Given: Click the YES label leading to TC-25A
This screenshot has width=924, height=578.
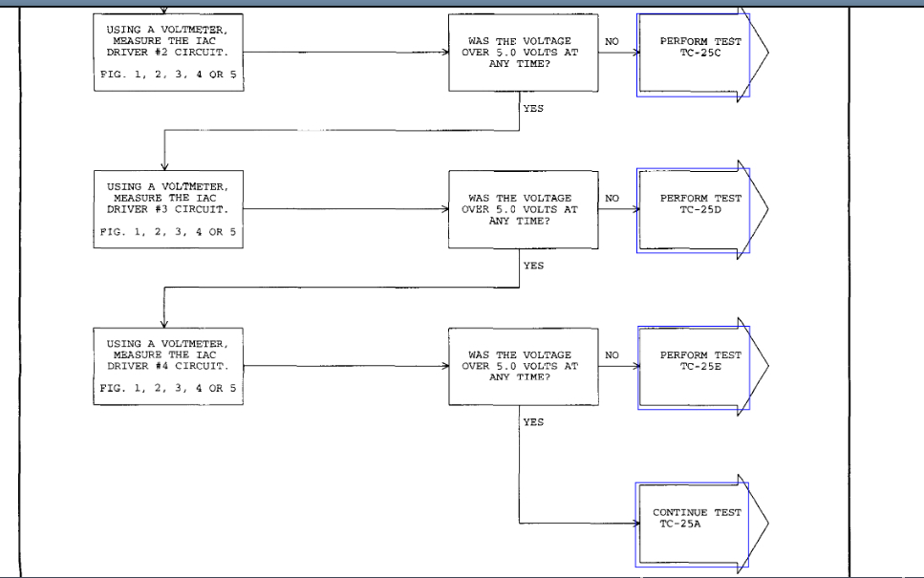Looking at the screenshot, I should 533,422.
